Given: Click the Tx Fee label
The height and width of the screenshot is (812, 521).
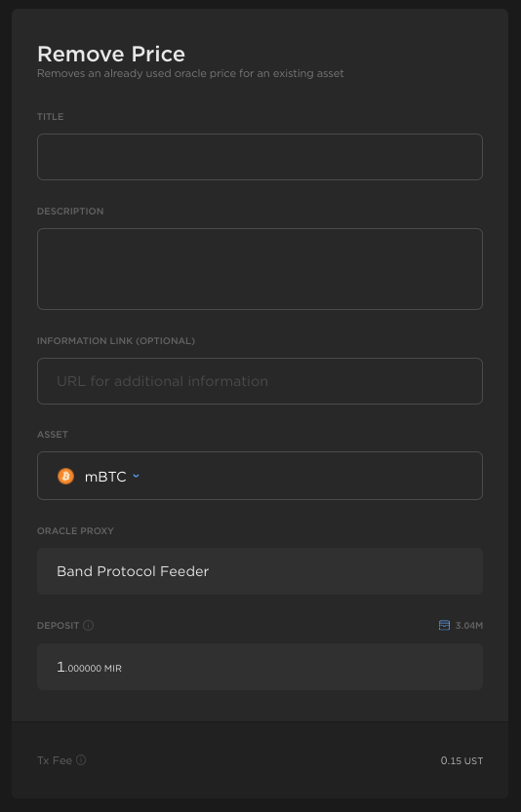Looking at the screenshot, I should click(55, 760).
